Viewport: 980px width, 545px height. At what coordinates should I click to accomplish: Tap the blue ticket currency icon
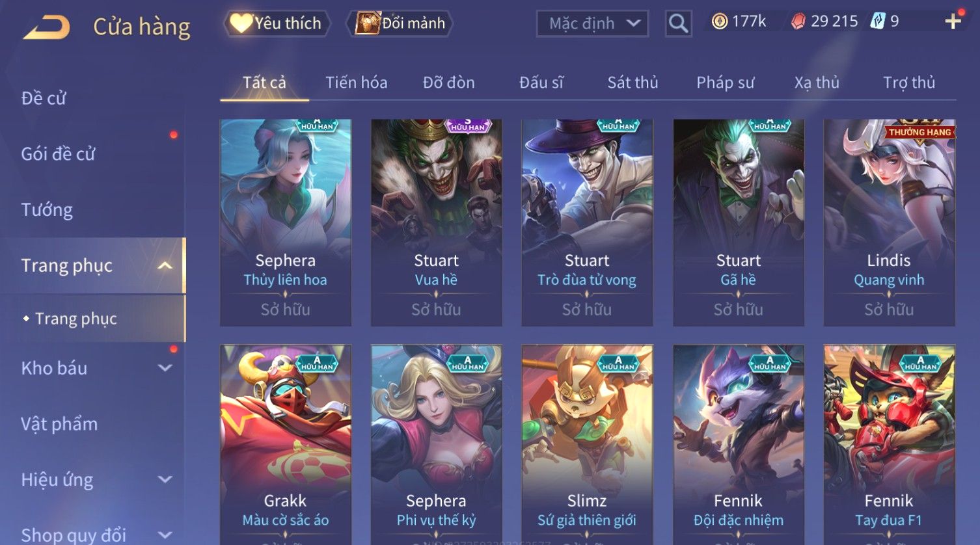pos(878,21)
